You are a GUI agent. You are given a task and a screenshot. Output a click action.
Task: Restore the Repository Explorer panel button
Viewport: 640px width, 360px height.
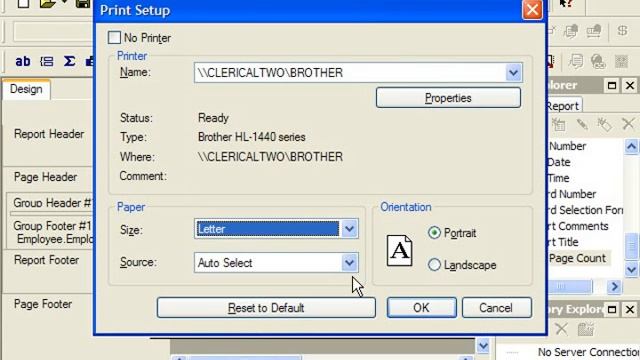click(x=612, y=309)
